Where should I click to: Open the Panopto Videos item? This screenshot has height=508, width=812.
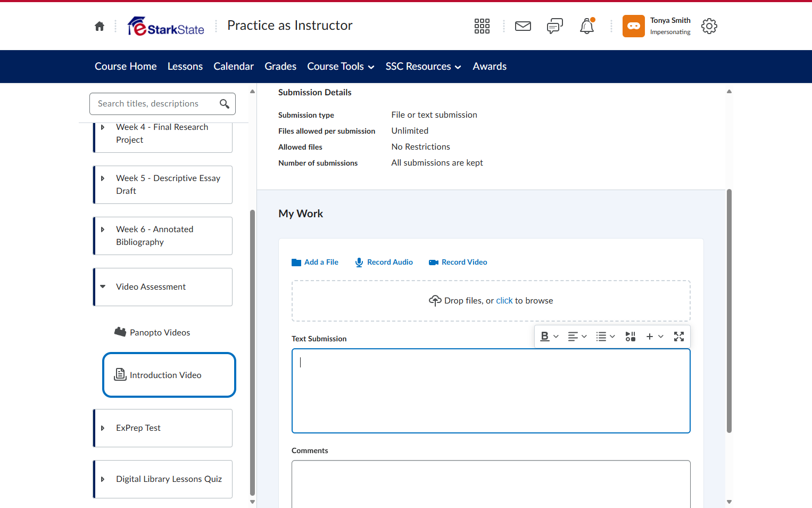(x=152, y=333)
